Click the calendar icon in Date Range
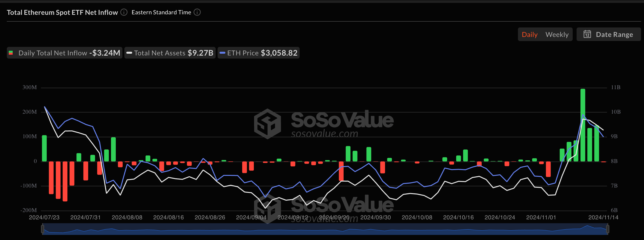The width and height of the screenshot is (644, 240). click(587, 34)
